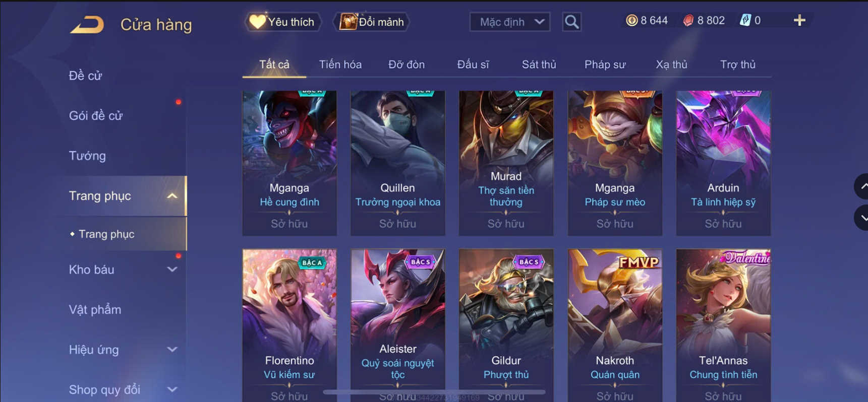Screen dimensions: 868x402
Task: Tap the gold coin balance icon
Action: tap(631, 20)
